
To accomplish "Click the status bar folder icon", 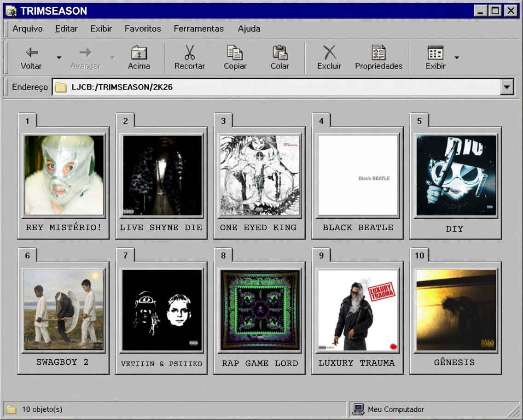I will click(x=12, y=409).
